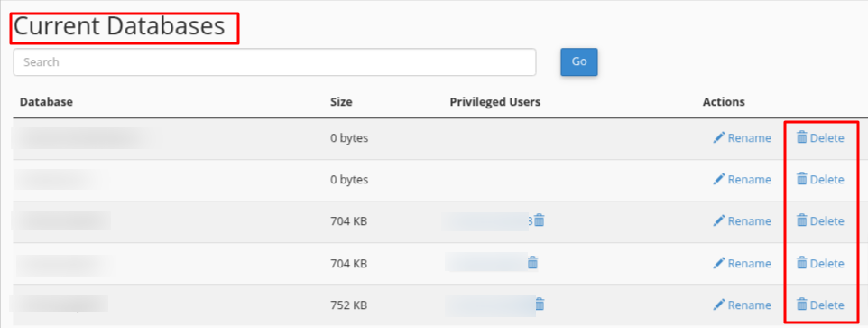This screenshot has height=328, width=868.
Task: Delete the second 704 KB database
Action: pos(820,263)
